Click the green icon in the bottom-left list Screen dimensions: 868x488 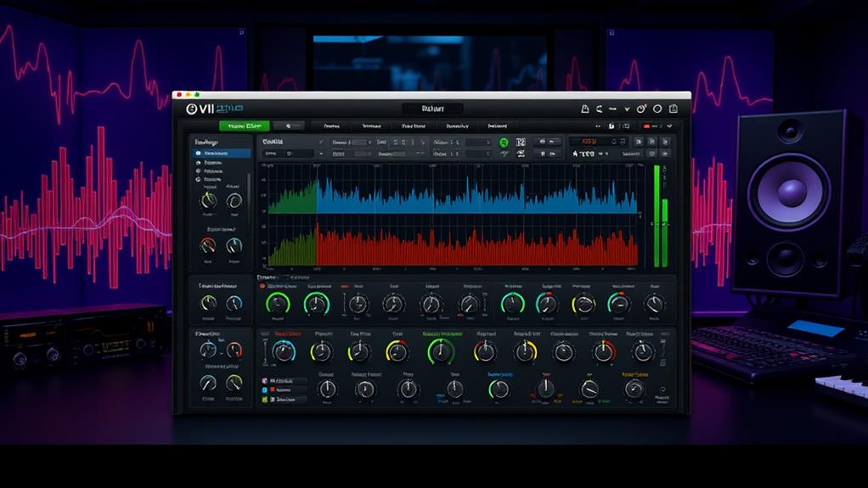click(x=265, y=399)
